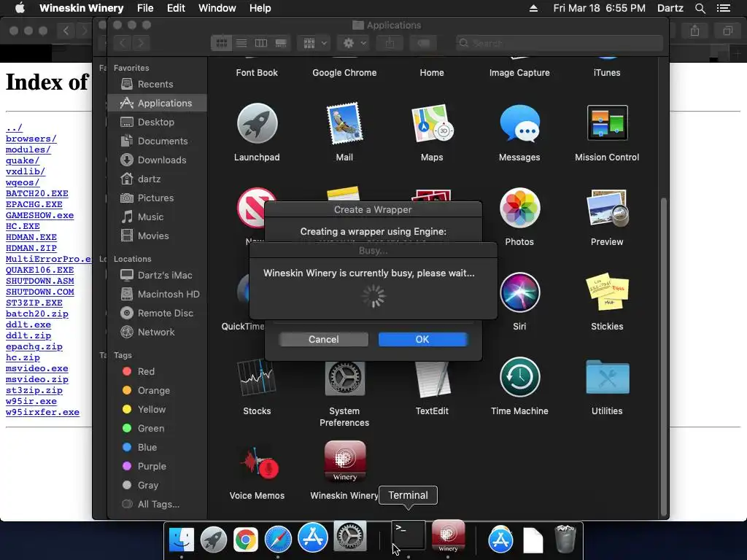Open the browsers/ link in browser
This screenshot has width=747, height=560.
click(x=31, y=139)
